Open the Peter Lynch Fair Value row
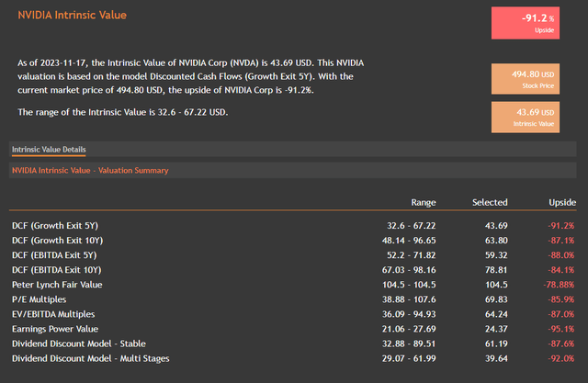 [57, 285]
